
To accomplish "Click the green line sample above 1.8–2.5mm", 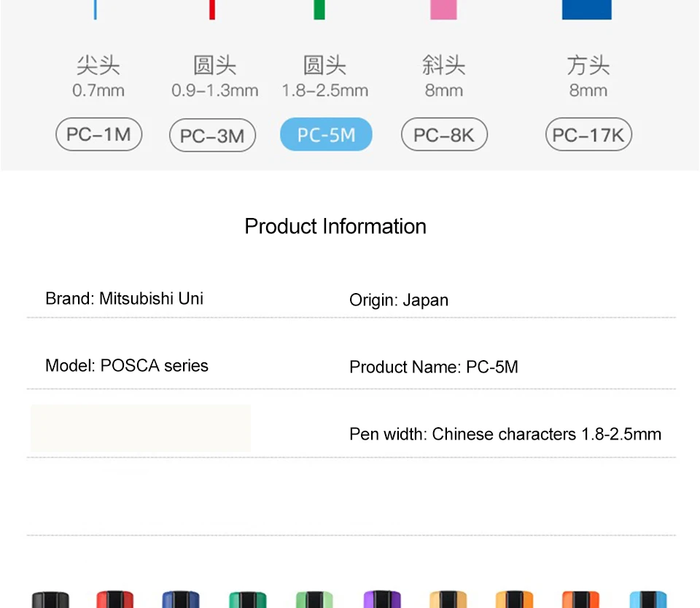I will pyautogui.click(x=319, y=9).
